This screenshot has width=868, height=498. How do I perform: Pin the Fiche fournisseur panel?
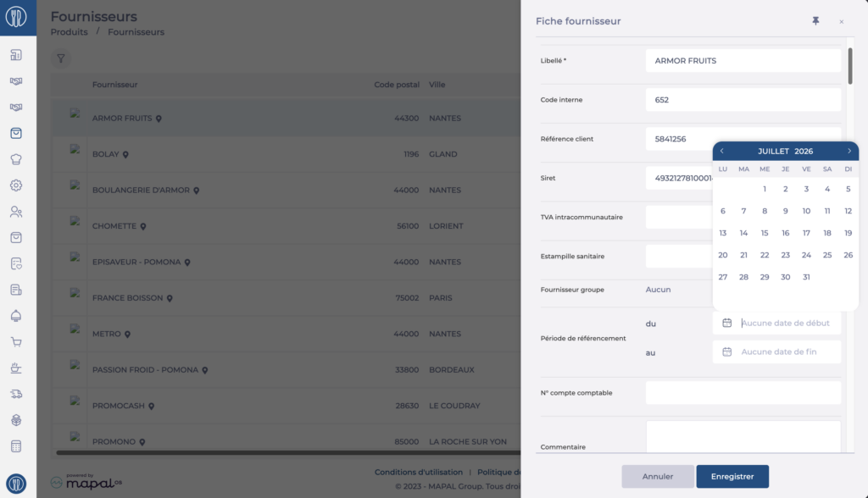click(x=815, y=21)
